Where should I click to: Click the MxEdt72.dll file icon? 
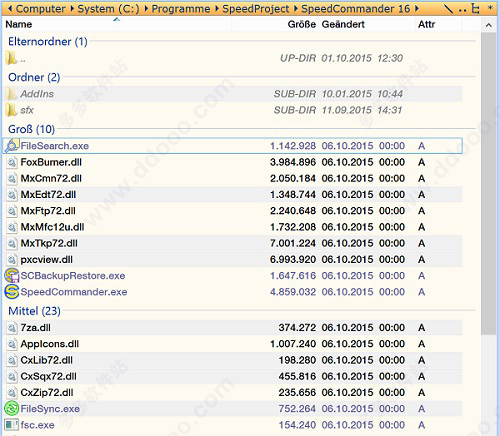(x=12, y=194)
